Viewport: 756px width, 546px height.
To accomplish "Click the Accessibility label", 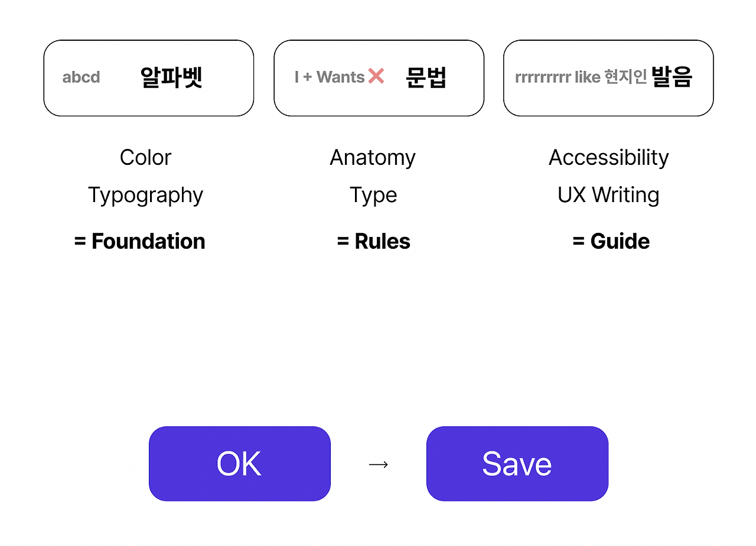I will [608, 157].
